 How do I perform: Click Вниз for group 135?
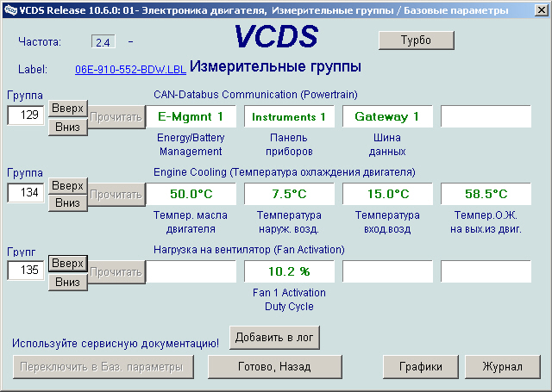point(67,282)
